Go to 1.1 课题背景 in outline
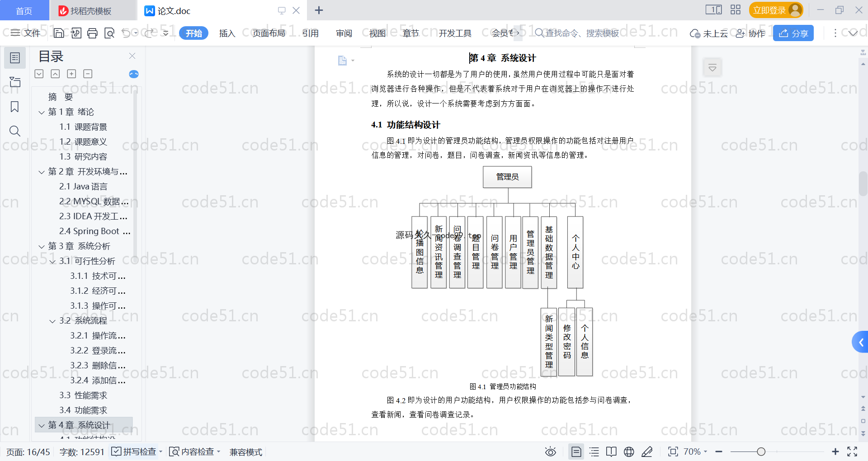This screenshot has height=461, width=868. (83, 127)
